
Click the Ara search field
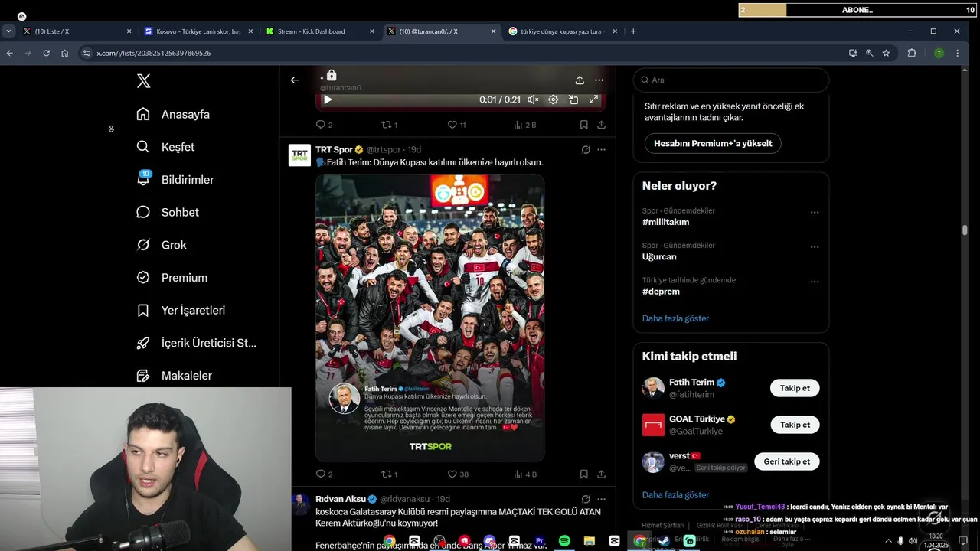731,80
